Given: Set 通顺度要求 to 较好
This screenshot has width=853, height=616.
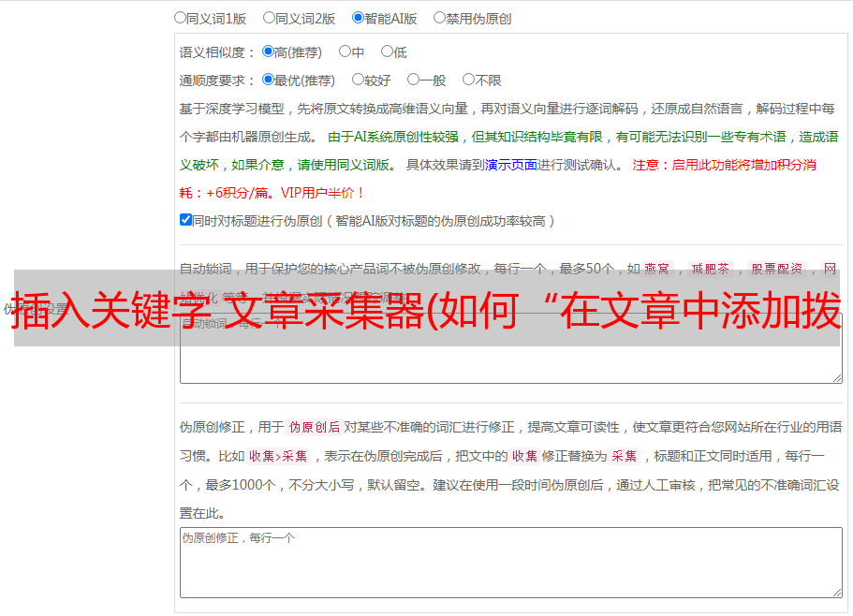Looking at the screenshot, I should 358,80.
